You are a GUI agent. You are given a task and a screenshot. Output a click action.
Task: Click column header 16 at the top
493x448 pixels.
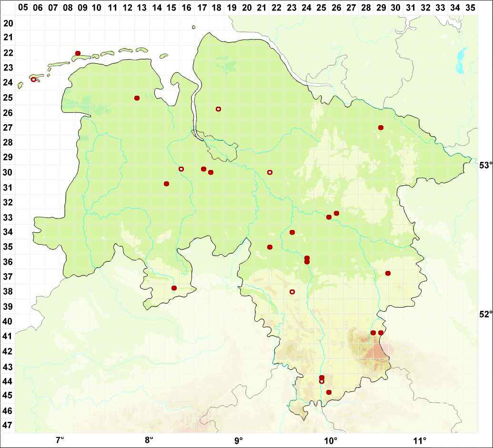187,7
